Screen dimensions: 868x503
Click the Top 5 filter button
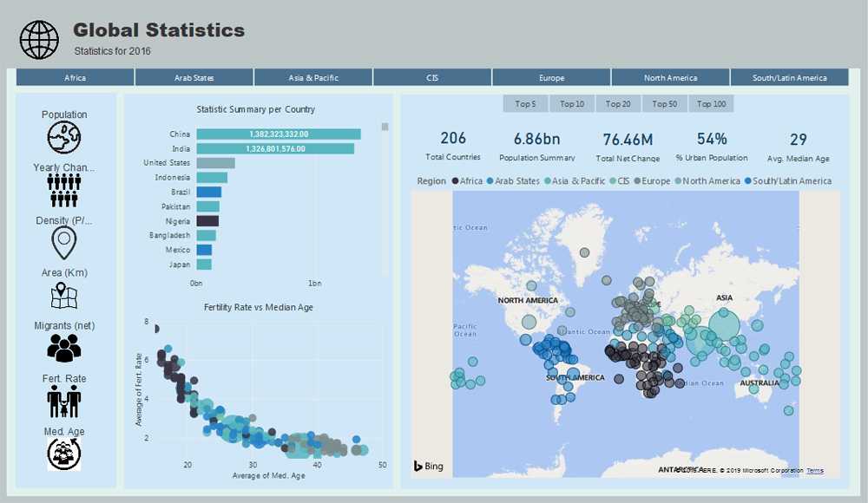pyautogui.click(x=525, y=103)
